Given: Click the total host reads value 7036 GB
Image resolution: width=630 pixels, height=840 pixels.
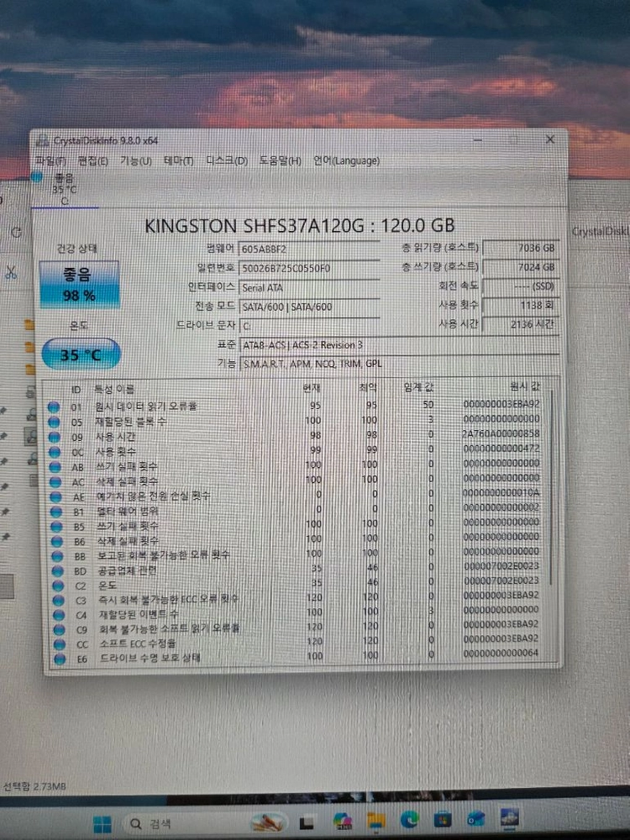Looking at the screenshot, I should click(521, 248).
